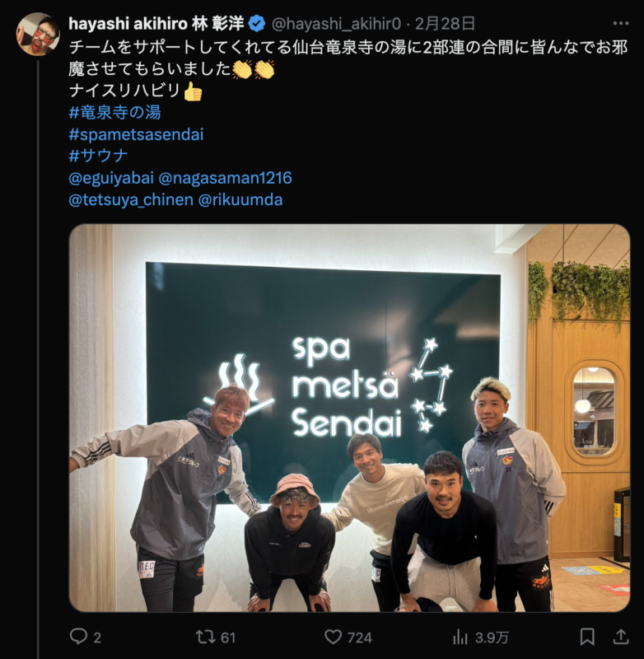Click the display name hayashi akihiro 林 彰洋
644x659 pixels.
click(156, 24)
